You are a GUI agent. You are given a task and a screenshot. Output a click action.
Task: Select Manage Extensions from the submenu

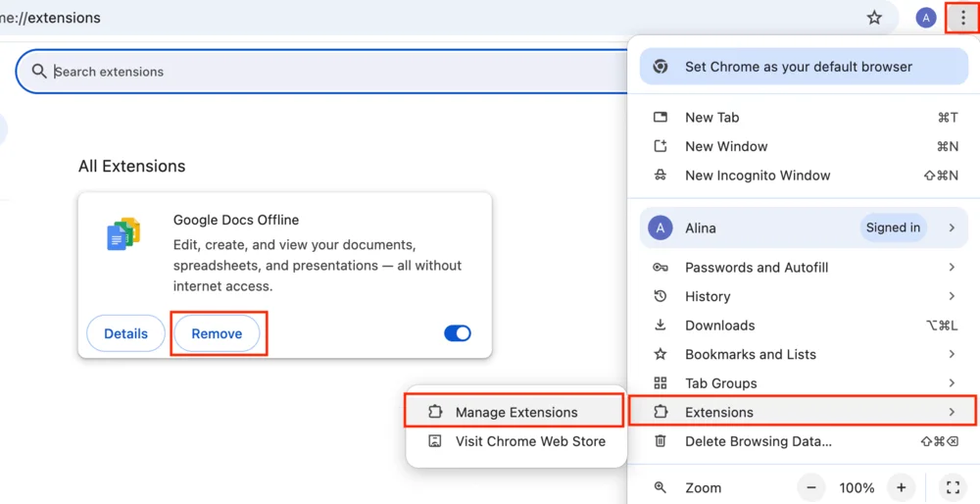tap(515, 413)
